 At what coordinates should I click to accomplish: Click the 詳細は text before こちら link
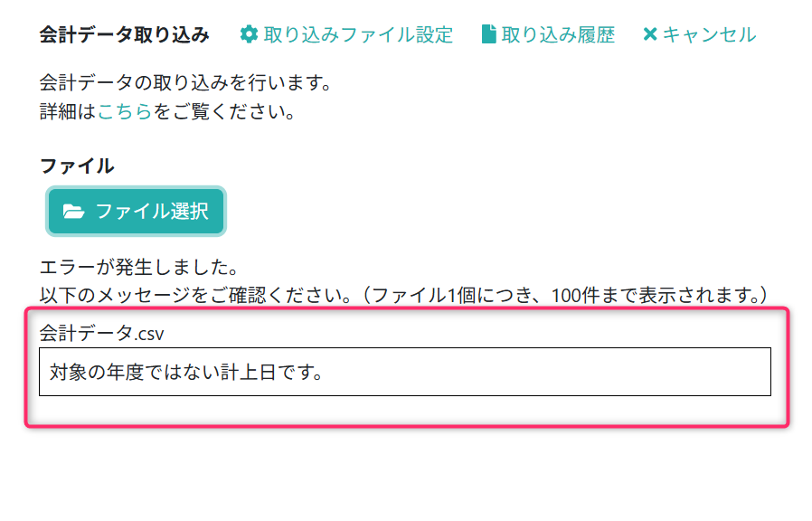pos(68,112)
